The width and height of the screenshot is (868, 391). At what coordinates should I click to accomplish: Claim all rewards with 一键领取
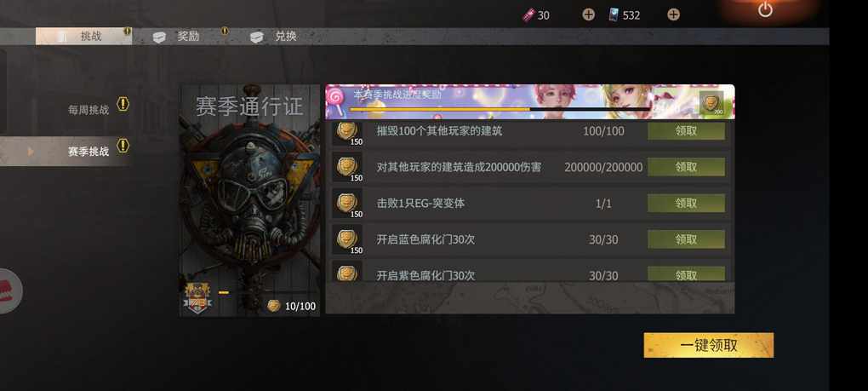click(709, 345)
